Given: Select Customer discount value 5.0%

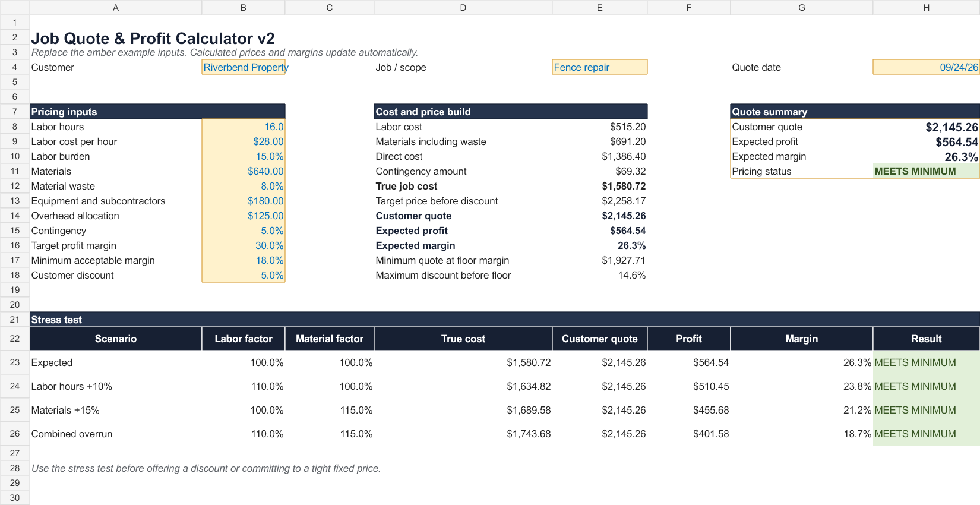Looking at the screenshot, I should pyautogui.click(x=244, y=275).
